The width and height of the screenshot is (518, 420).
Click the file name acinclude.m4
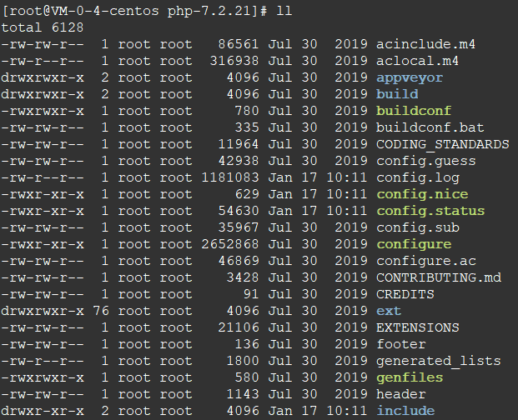pos(425,44)
